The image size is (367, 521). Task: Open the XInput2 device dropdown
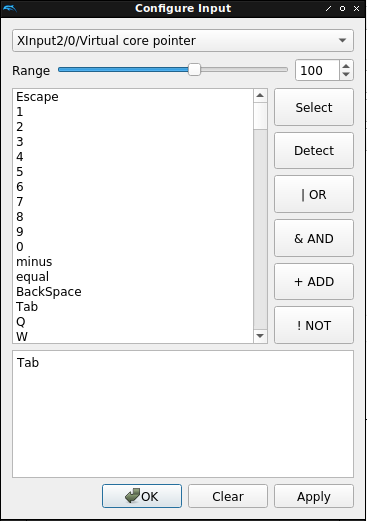click(183, 41)
